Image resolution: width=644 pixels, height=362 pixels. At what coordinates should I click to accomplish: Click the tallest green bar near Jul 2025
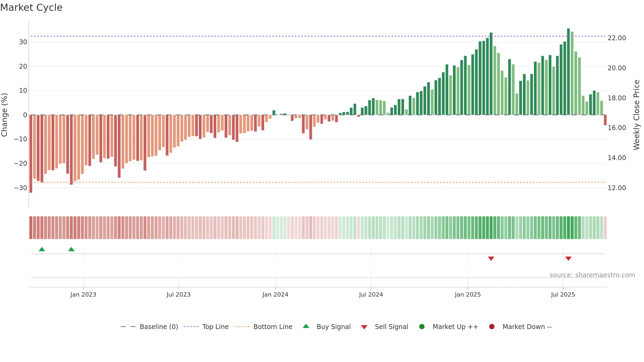point(568,72)
